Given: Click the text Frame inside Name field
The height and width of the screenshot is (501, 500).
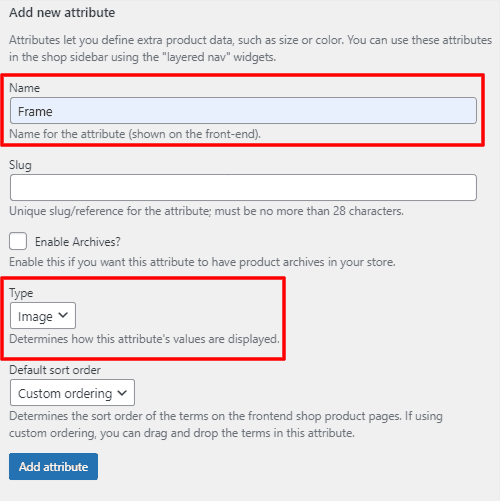Looking at the screenshot, I should pyautogui.click(x=35, y=111).
